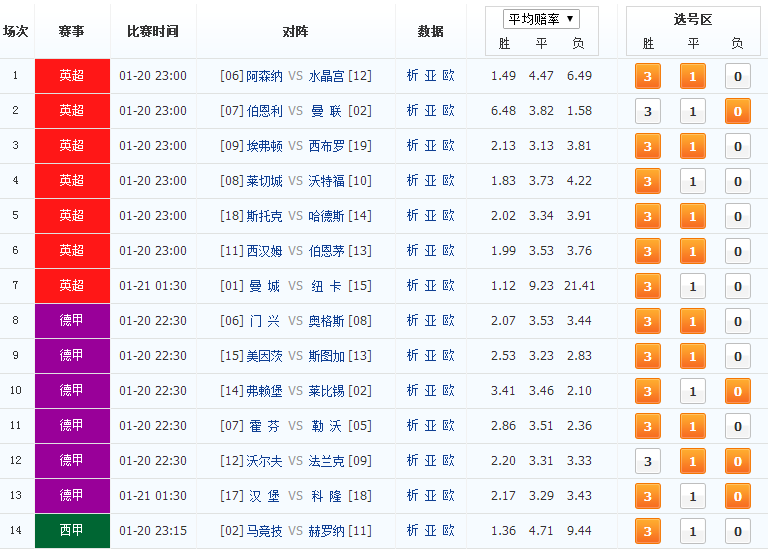Image resolution: width=768 pixels, height=553 pixels.
Task: Open the 法兰克 team link
Action: click(x=327, y=461)
